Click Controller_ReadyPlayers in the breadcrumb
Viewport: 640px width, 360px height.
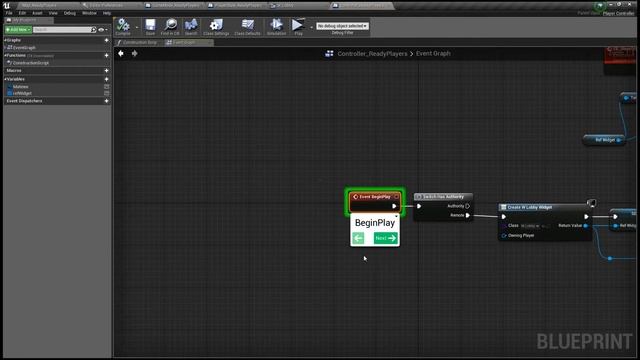(372, 53)
